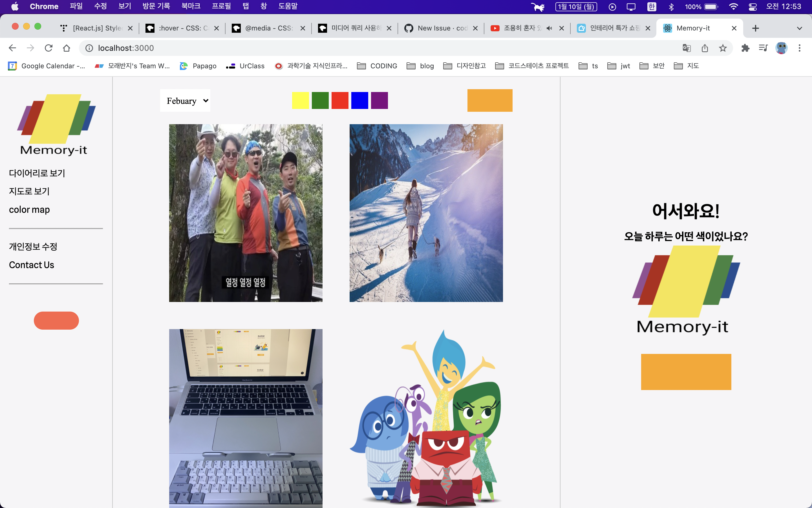Open the ts bookmark folder
Viewport: 812px width, 508px height.
(588, 66)
